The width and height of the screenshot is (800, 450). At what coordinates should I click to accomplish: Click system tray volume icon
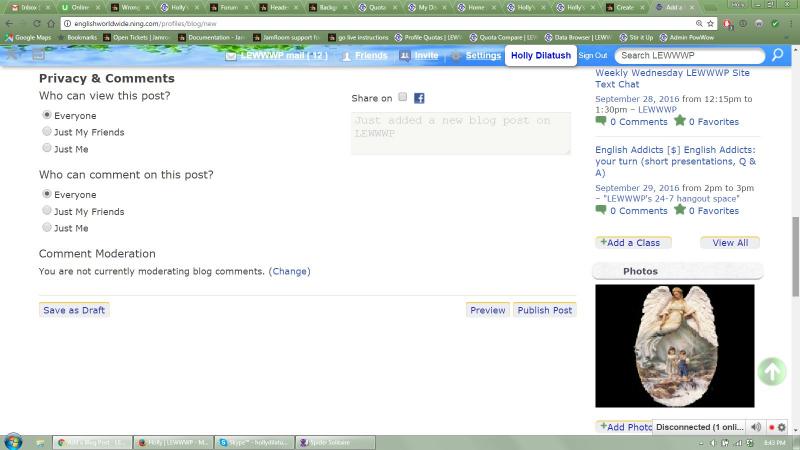click(x=713, y=443)
